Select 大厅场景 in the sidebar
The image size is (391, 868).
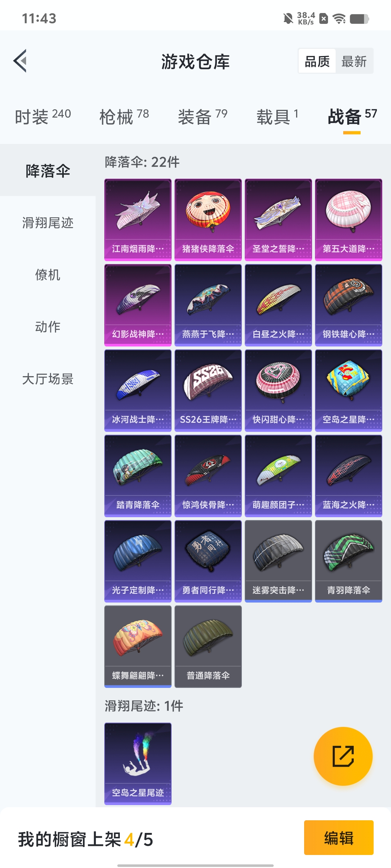coord(48,379)
